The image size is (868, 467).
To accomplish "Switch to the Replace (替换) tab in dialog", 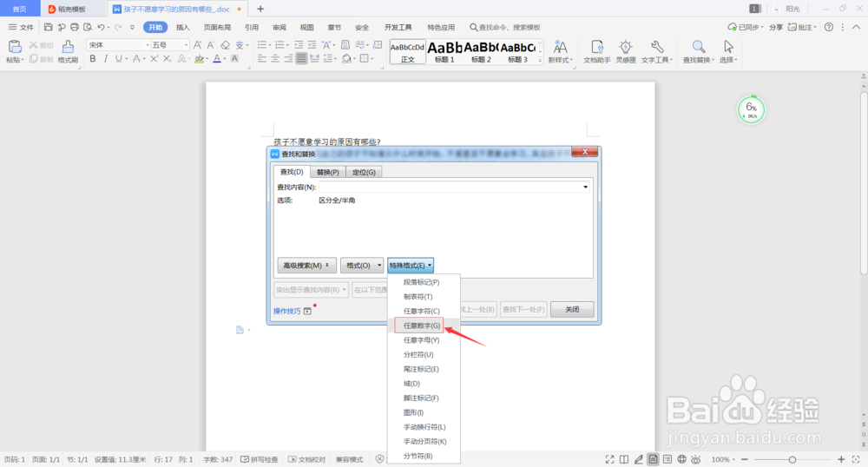I will click(x=328, y=172).
